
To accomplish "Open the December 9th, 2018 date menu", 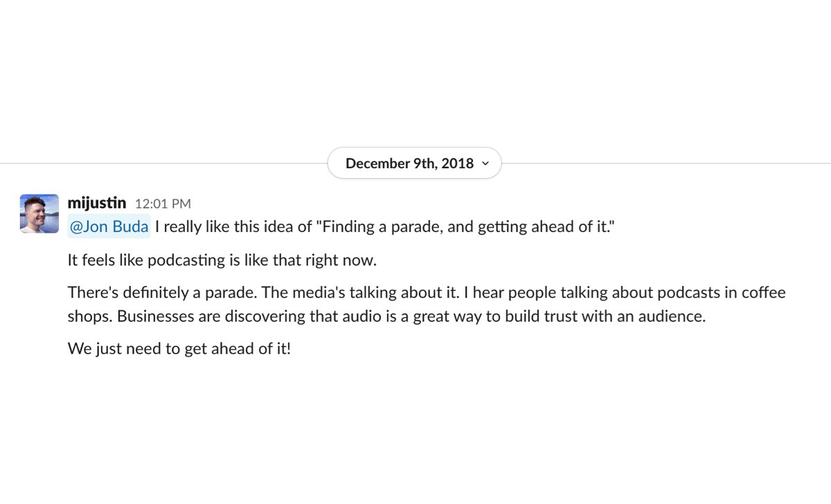I will tap(409, 163).
